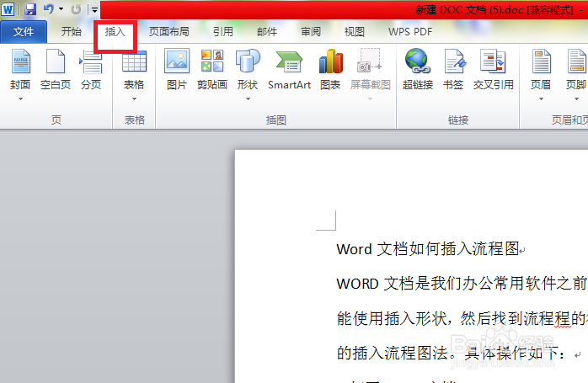This screenshot has width=588, height=383.
Task: Undo the last action
Action: tap(48, 9)
